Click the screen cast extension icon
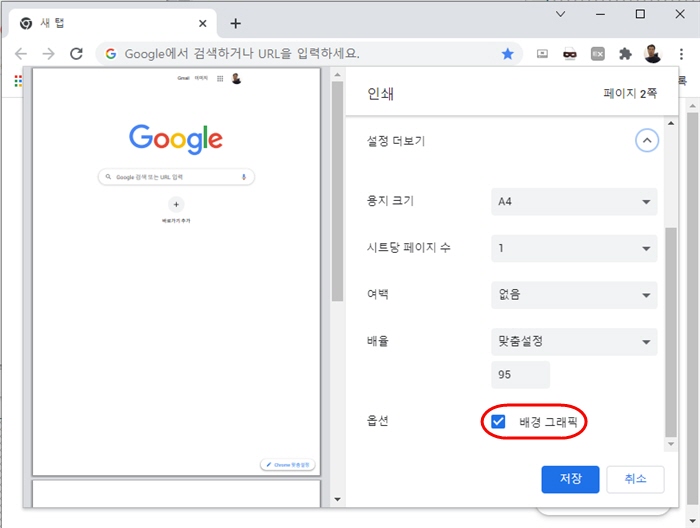 [542, 54]
